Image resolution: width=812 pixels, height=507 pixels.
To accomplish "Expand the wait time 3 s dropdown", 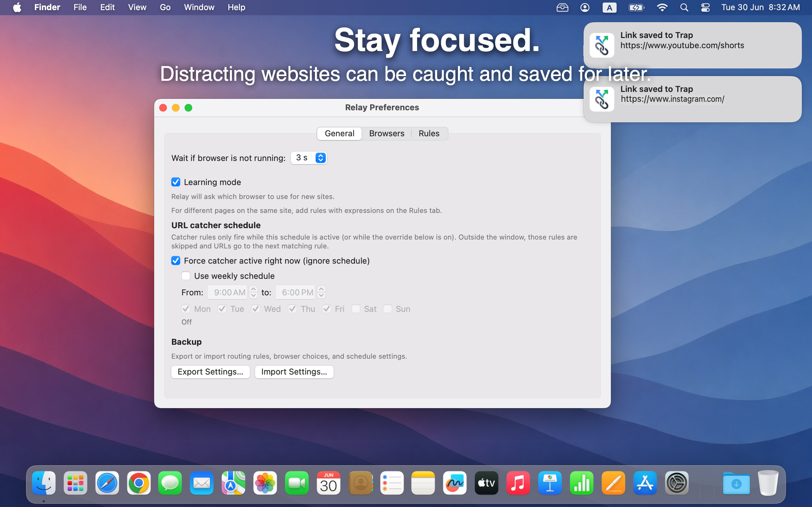I will click(x=309, y=157).
